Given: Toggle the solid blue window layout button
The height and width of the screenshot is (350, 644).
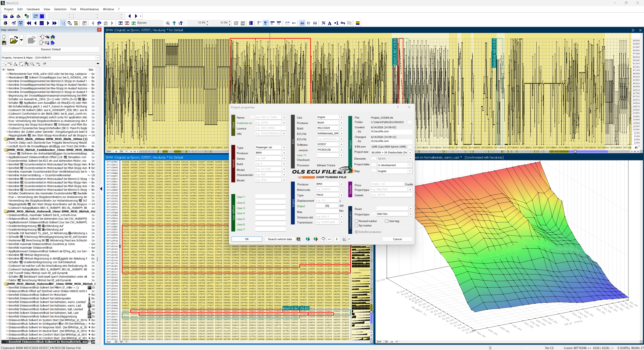Looking at the screenshot, I should click(x=42, y=16).
